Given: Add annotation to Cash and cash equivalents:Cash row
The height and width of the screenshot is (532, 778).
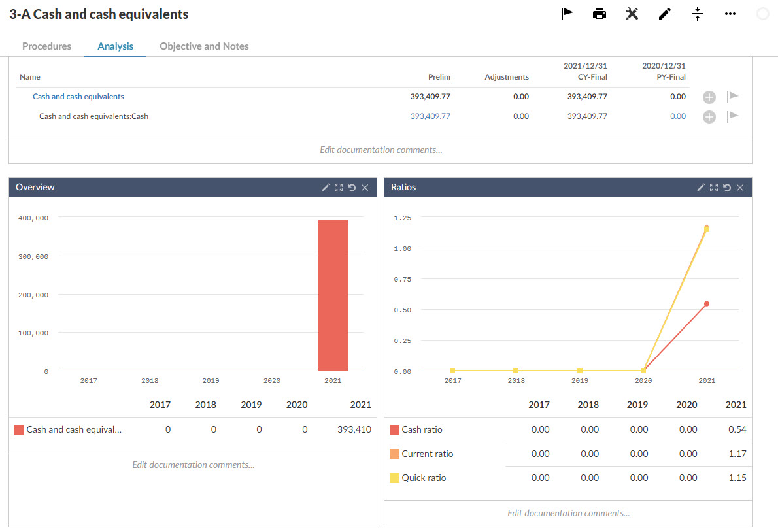Looking at the screenshot, I should click(x=709, y=117).
